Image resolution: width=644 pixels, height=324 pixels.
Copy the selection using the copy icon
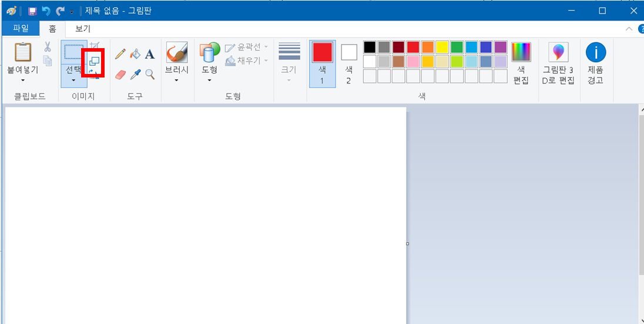[x=48, y=60]
